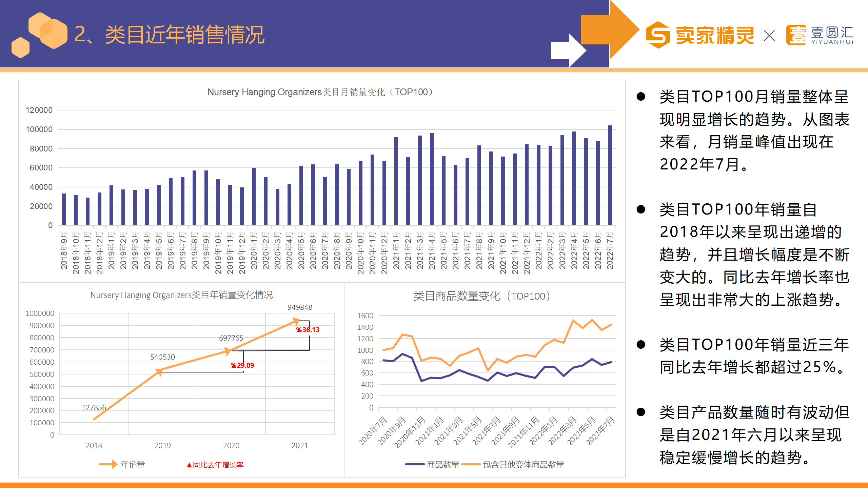Click the 包含其他变体商品数量 legend entry
The width and height of the screenshot is (868, 488).
[513, 465]
